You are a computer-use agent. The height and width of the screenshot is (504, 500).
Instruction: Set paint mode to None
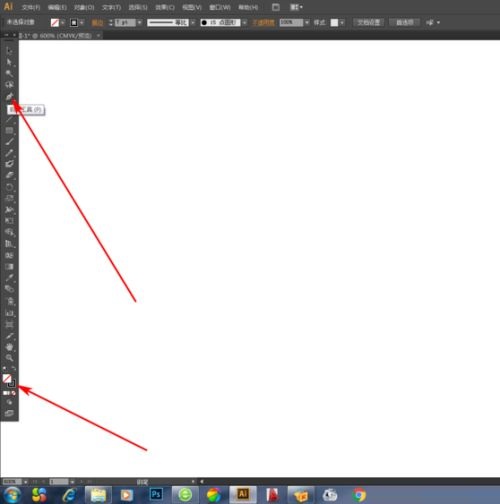(x=14, y=393)
